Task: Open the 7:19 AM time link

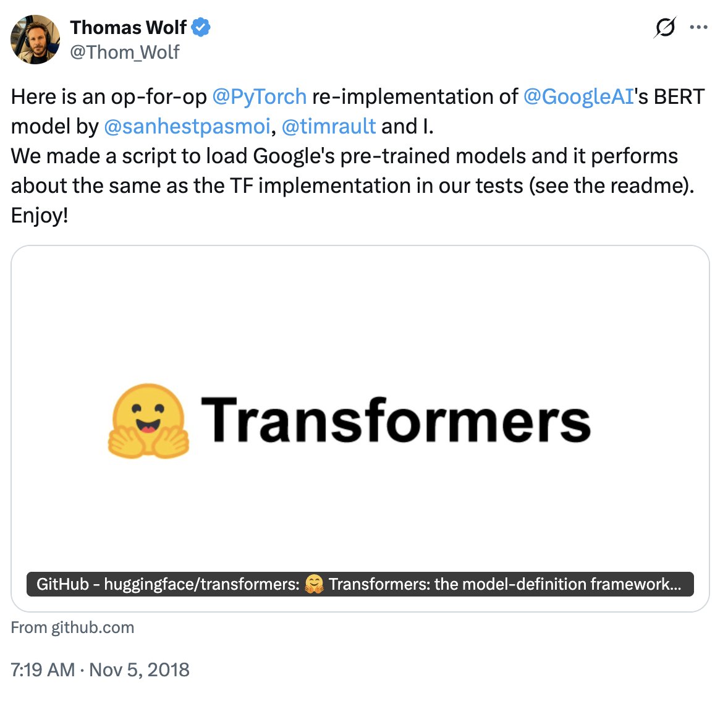Action: coord(43,670)
